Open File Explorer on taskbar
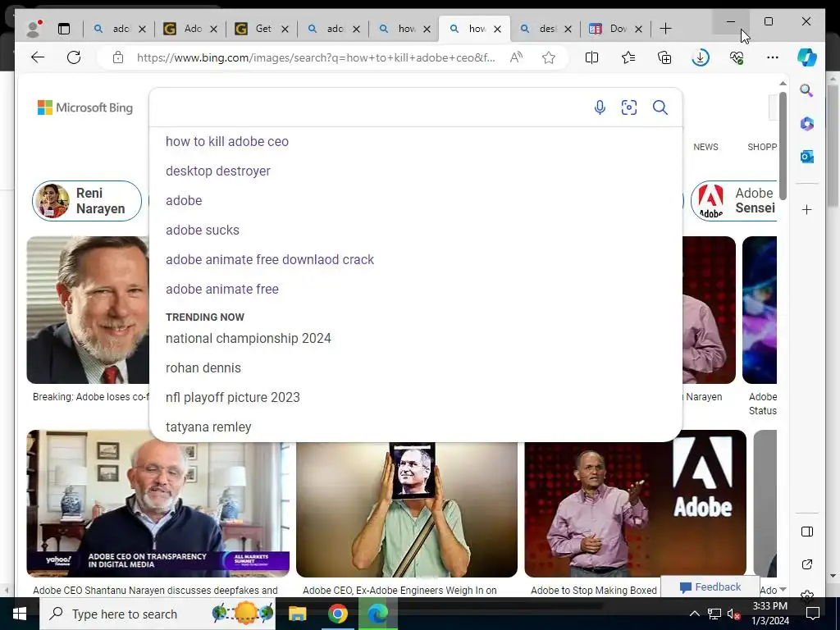 click(x=297, y=614)
